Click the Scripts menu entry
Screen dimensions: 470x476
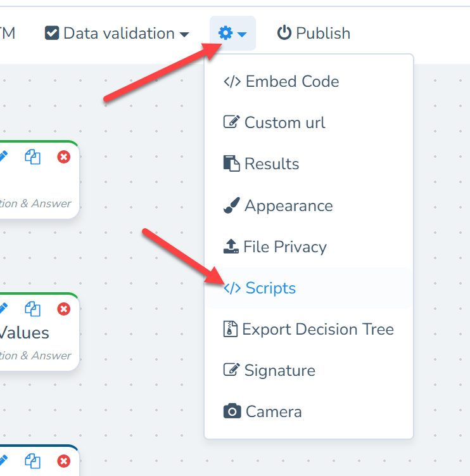(x=260, y=288)
